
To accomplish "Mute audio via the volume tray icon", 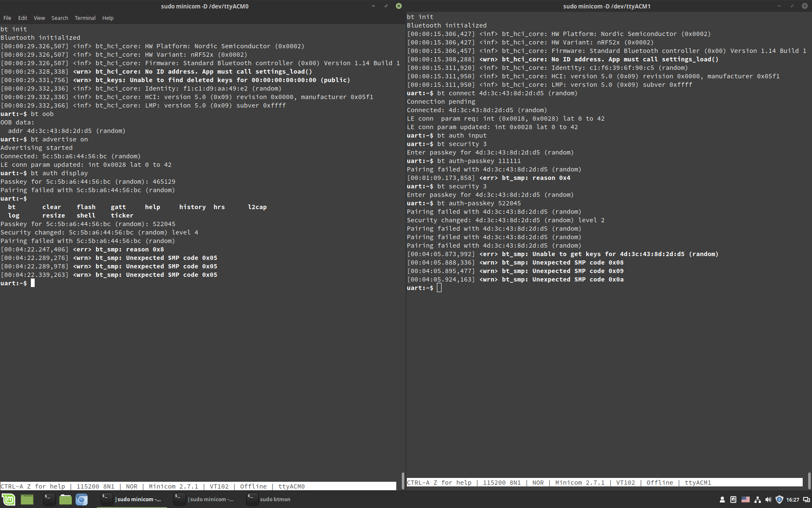I will coord(768,500).
